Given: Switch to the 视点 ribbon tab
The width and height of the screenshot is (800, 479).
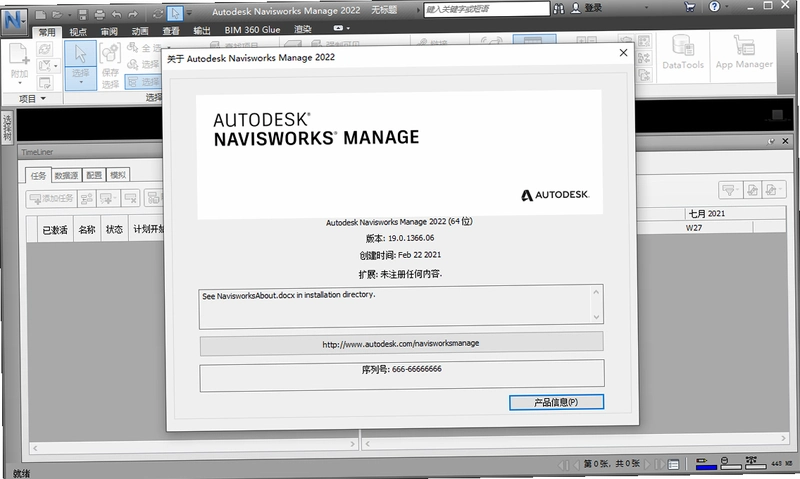Looking at the screenshot, I should point(78,32).
